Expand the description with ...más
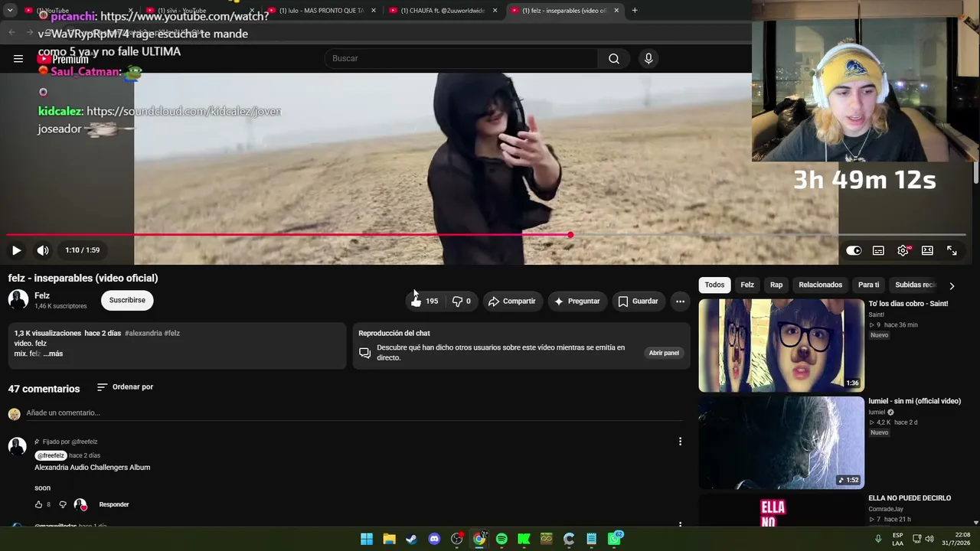The width and height of the screenshot is (980, 551). [x=53, y=354]
